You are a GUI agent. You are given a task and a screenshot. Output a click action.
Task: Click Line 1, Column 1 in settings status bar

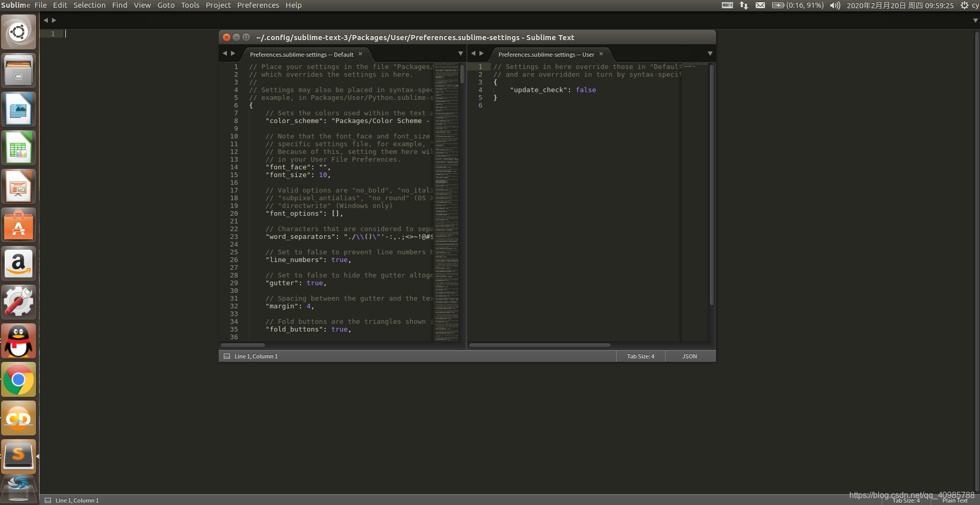pos(256,356)
